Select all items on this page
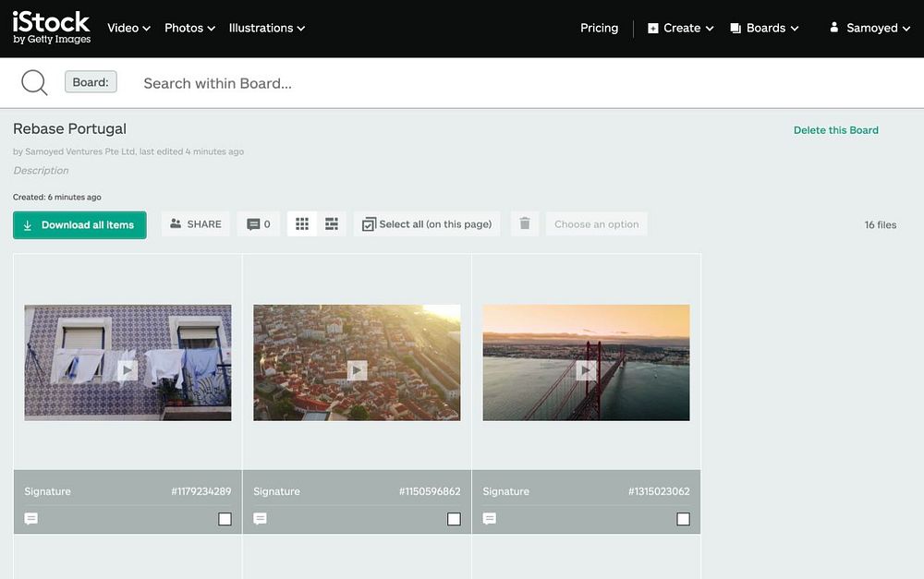Image resolution: width=924 pixels, height=579 pixels. click(427, 223)
